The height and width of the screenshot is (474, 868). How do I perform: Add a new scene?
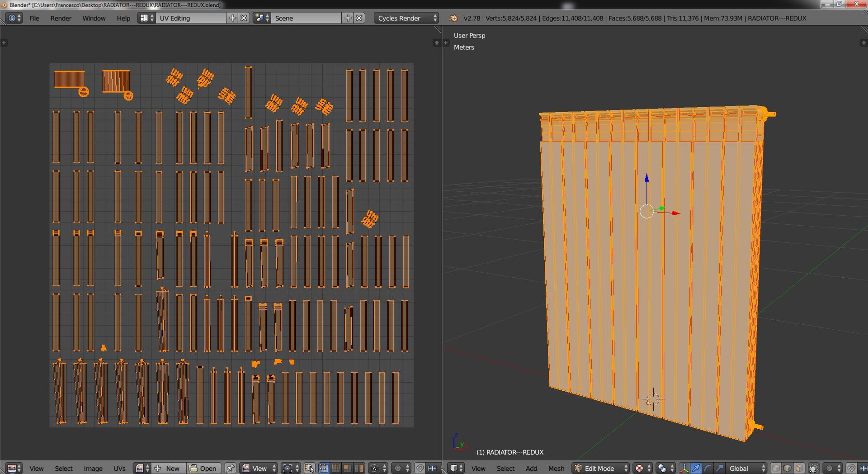coord(348,18)
